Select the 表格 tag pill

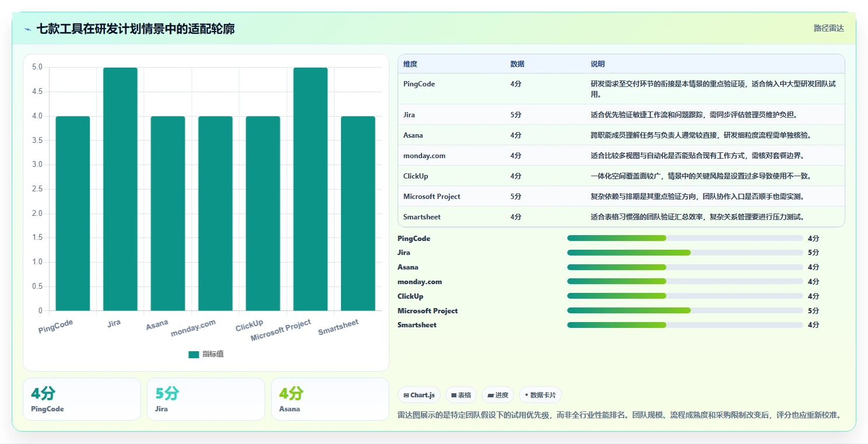[x=461, y=395]
